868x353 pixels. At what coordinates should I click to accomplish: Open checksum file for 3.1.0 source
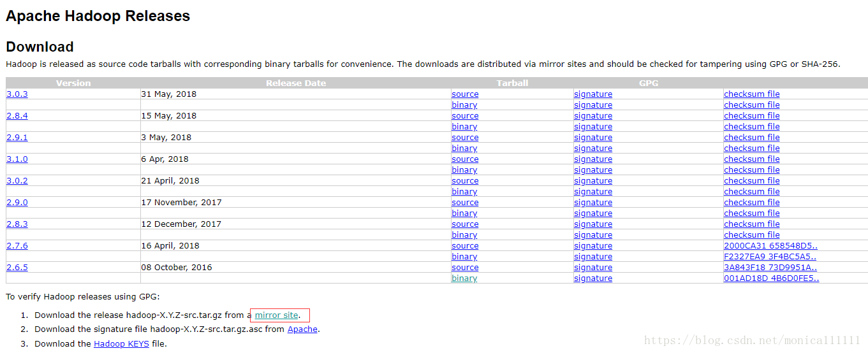752,159
